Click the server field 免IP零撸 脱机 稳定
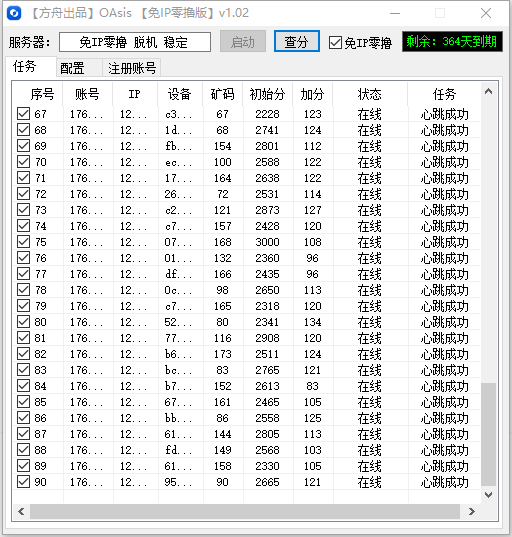512x537 pixels. [135, 42]
